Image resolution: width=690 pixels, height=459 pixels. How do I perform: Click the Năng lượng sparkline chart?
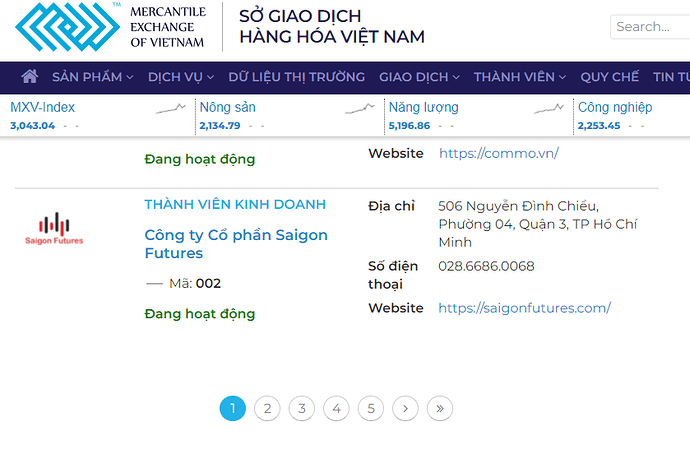coord(548,109)
